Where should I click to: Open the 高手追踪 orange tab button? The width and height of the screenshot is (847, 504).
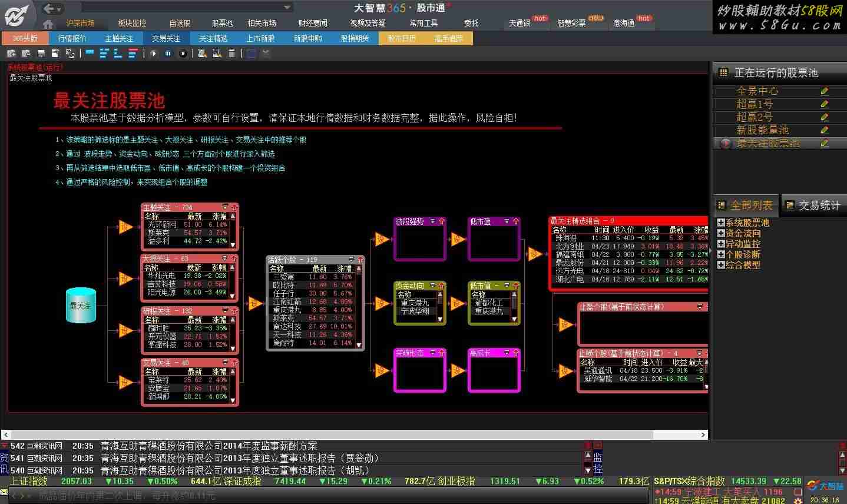449,38
